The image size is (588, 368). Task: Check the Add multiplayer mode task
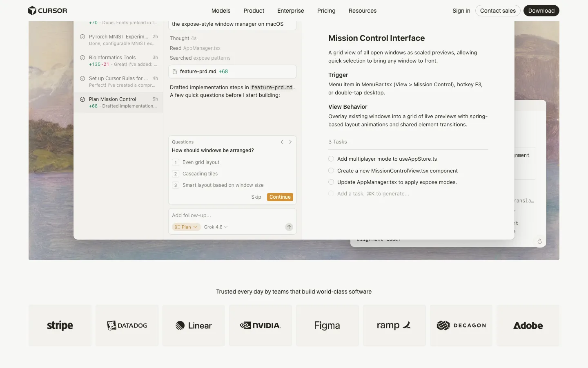(331, 159)
